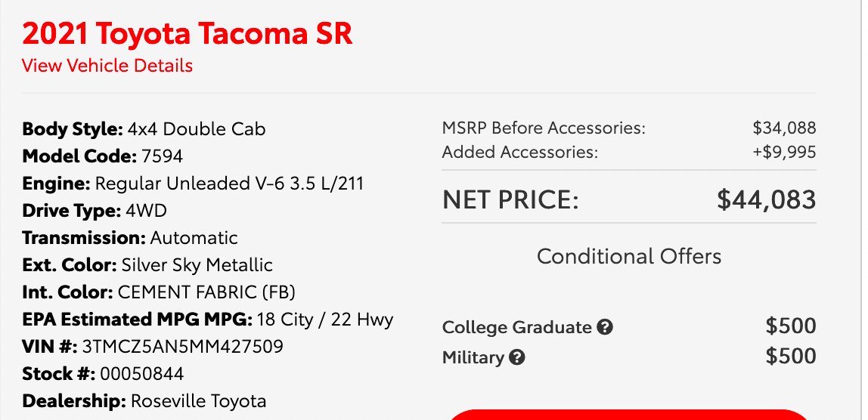Click the Model Code value 7594
The height and width of the screenshot is (420, 868).
162,156
